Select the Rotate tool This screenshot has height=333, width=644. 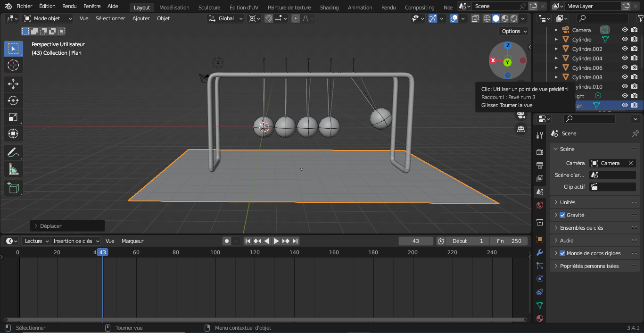coord(13,100)
